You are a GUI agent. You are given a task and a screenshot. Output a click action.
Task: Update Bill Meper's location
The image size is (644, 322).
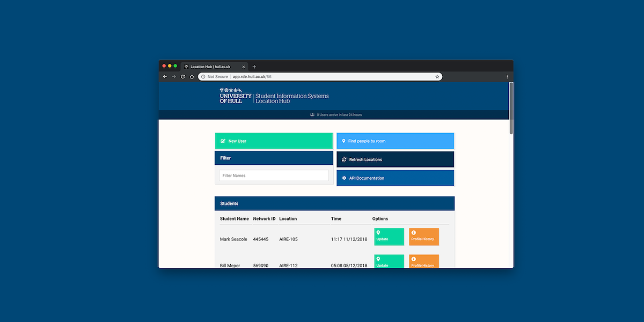click(389, 262)
